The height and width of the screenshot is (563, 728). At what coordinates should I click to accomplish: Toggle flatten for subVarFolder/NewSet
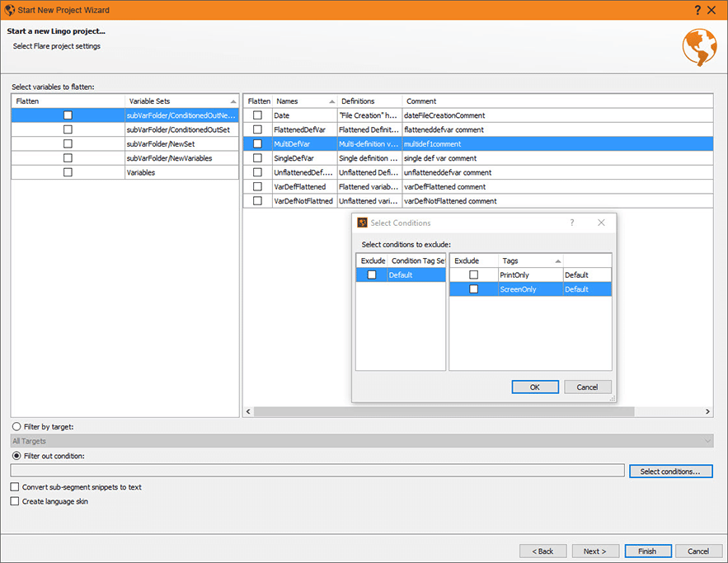coord(68,144)
